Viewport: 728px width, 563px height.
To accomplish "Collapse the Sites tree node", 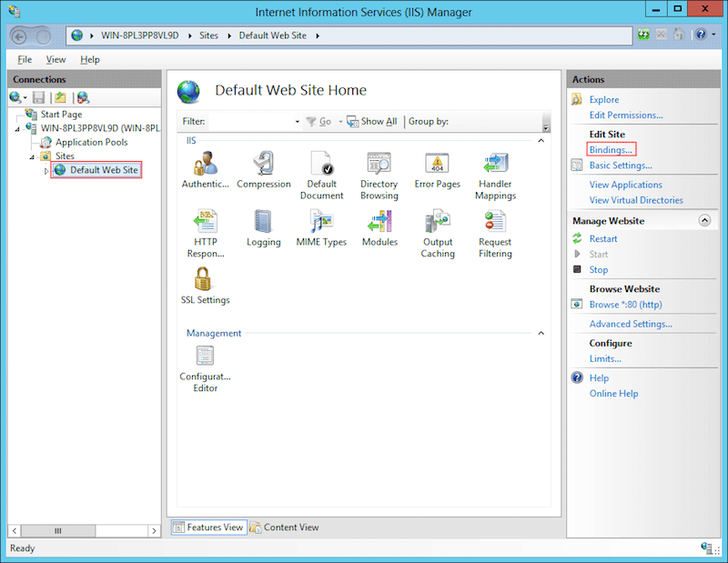I will click(32, 157).
